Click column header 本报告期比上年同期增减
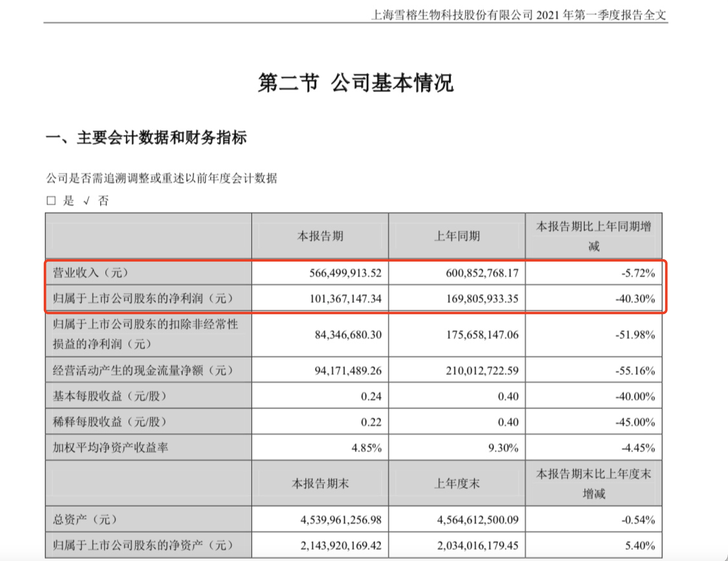Viewport: 728px width, 561px height. (593, 236)
